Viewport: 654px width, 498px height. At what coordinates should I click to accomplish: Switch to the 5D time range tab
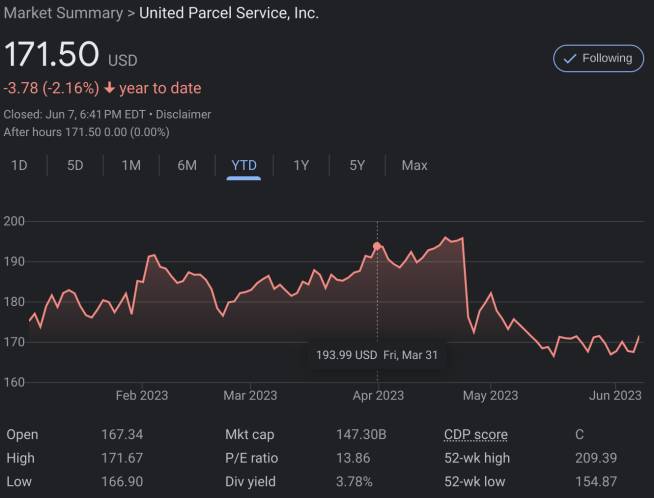pos(75,166)
